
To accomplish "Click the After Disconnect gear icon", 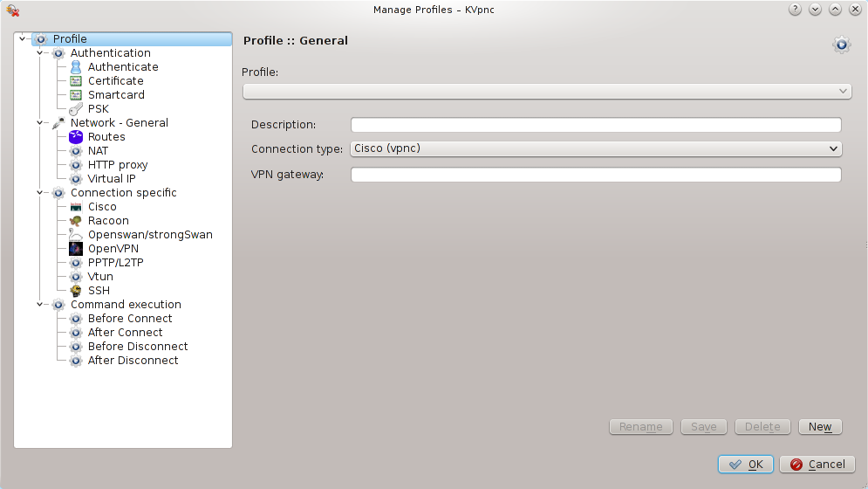I will pyautogui.click(x=76, y=361).
